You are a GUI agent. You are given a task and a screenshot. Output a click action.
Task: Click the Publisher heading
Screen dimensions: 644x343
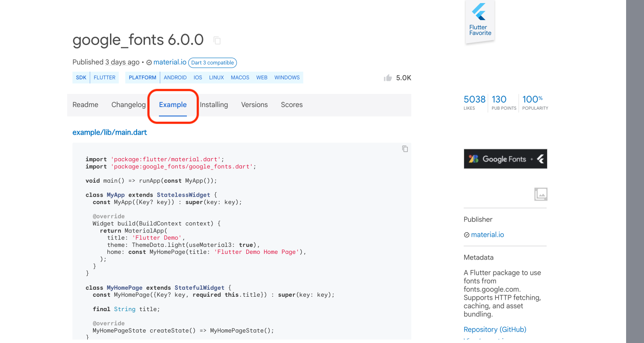pos(478,219)
